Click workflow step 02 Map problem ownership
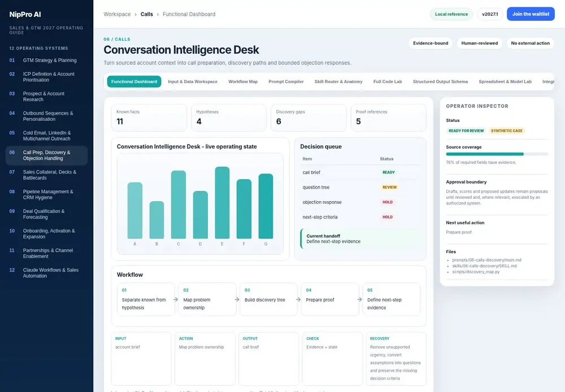 pyautogui.click(x=207, y=299)
